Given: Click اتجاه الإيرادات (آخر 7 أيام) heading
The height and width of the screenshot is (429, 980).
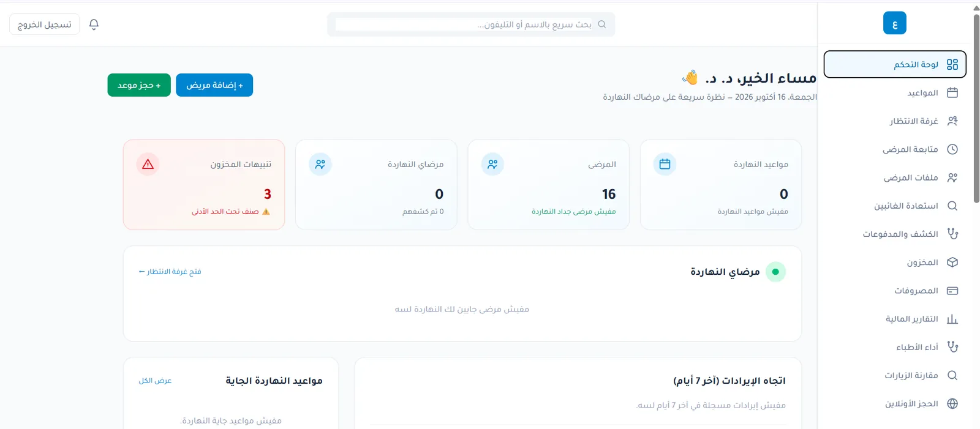Looking at the screenshot, I should pyautogui.click(x=729, y=381).
